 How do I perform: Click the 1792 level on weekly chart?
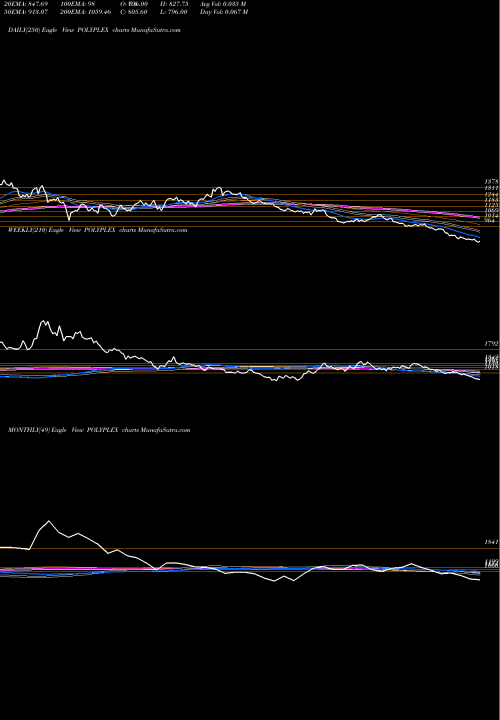(x=491, y=343)
